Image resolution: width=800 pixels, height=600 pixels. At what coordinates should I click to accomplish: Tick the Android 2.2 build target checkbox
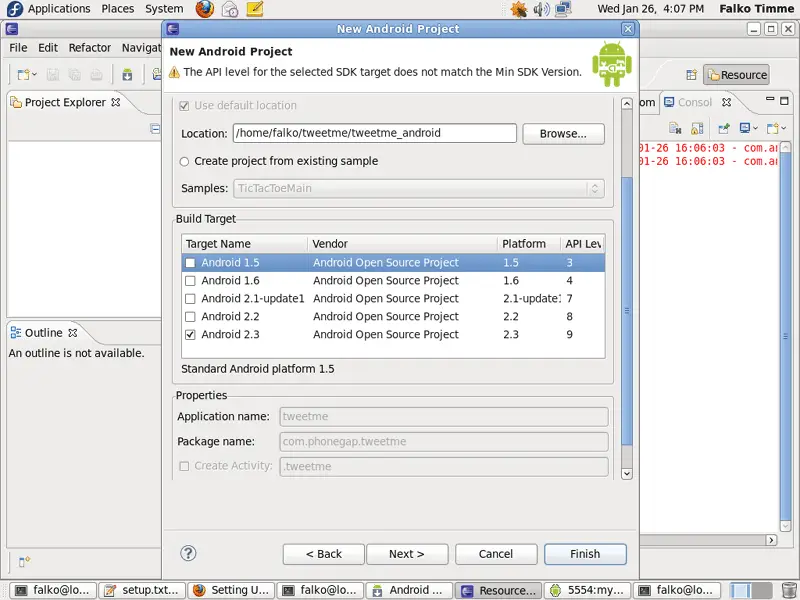[x=190, y=317]
